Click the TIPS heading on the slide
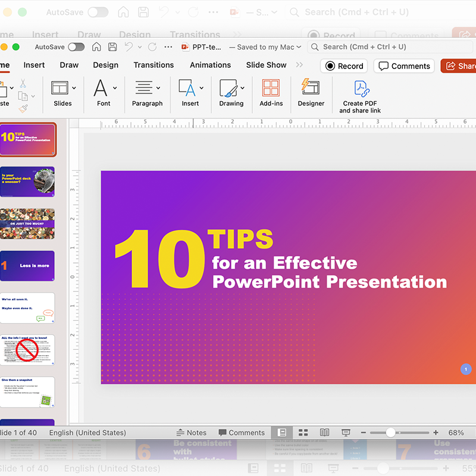476x476 pixels. (x=240, y=239)
